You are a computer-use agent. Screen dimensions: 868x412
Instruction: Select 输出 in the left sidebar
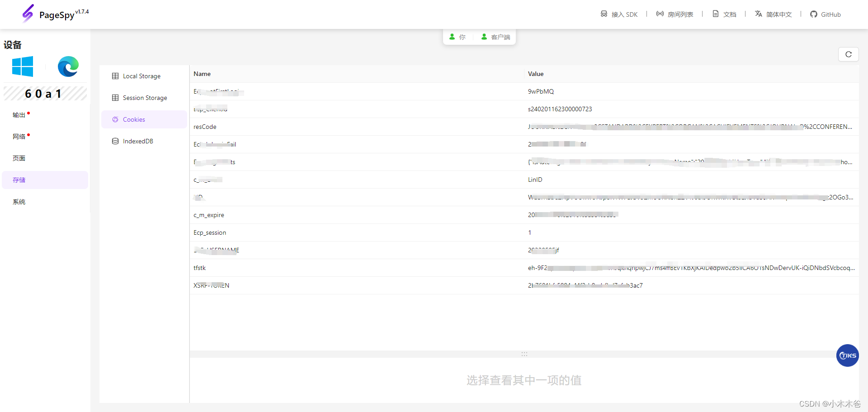(x=19, y=114)
